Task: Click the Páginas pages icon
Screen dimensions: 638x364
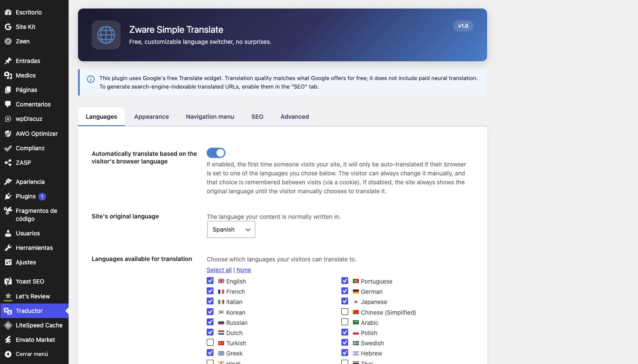Action: 8,90
